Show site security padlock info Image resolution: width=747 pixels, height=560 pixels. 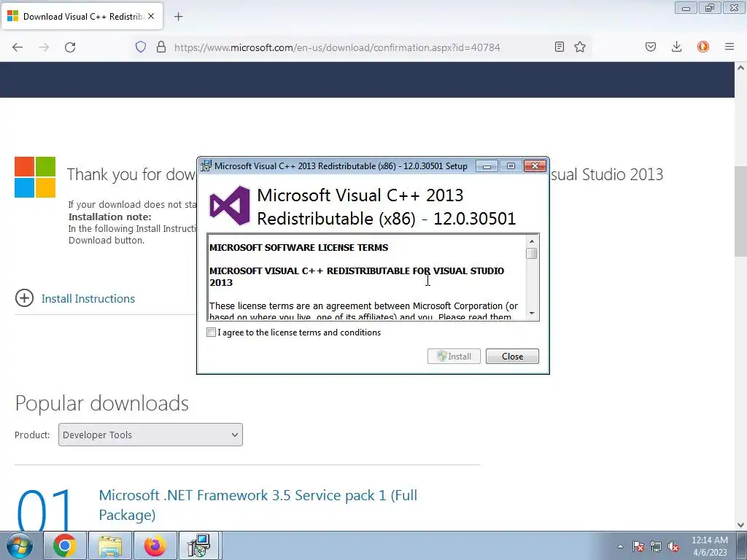click(161, 47)
